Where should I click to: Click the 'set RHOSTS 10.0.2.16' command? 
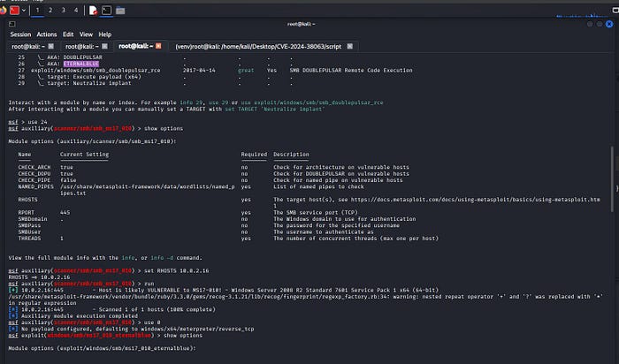[177, 271]
